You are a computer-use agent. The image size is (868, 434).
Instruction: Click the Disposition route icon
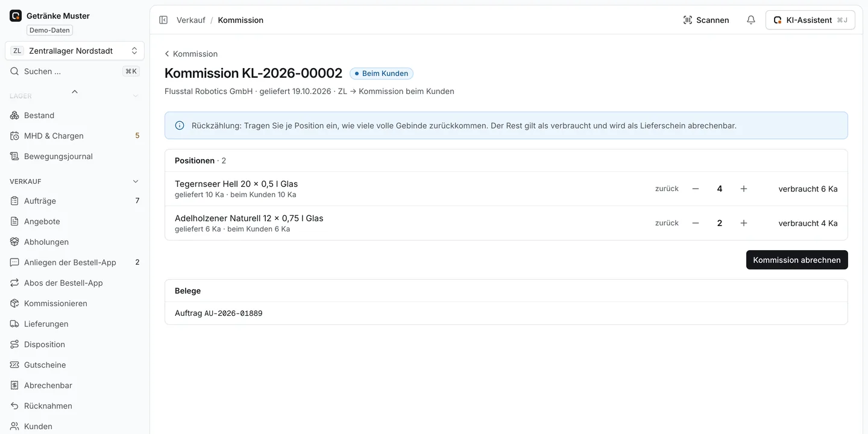click(x=15, y=344)
